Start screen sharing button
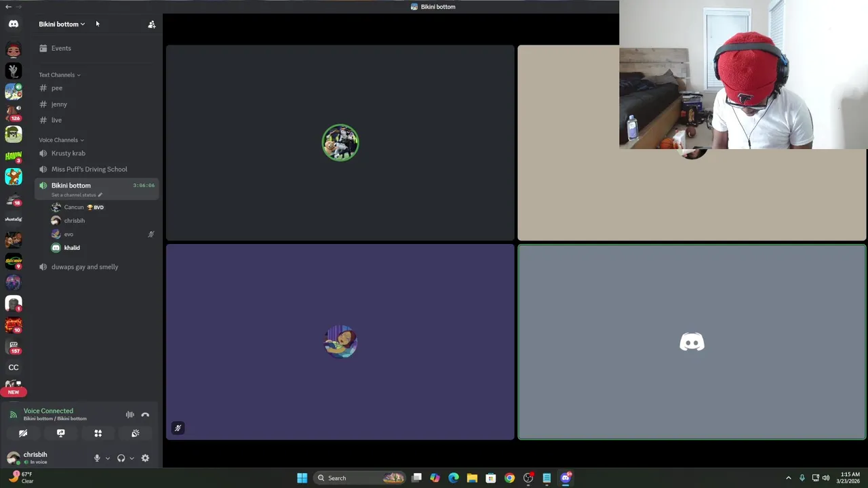This screenshot has width=868, height=488. pyautogui.click(x=60, y=434)
